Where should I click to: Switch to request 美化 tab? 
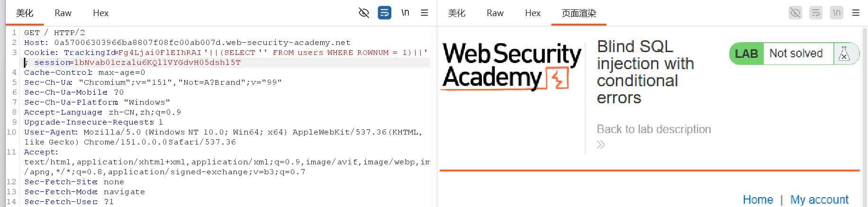(x=25, y=13)
